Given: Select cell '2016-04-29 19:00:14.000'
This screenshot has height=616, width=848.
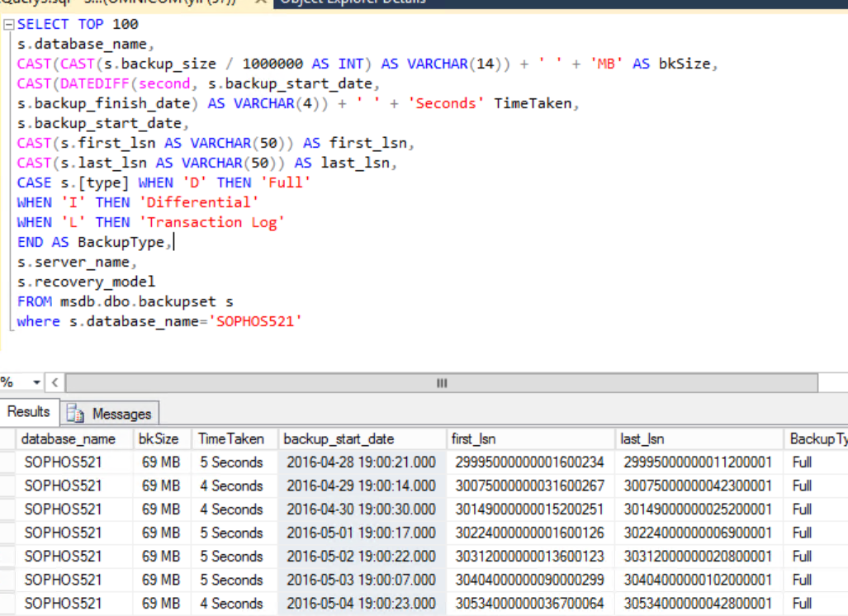Looking at the screenshot, I should click(x=362, y=486).
